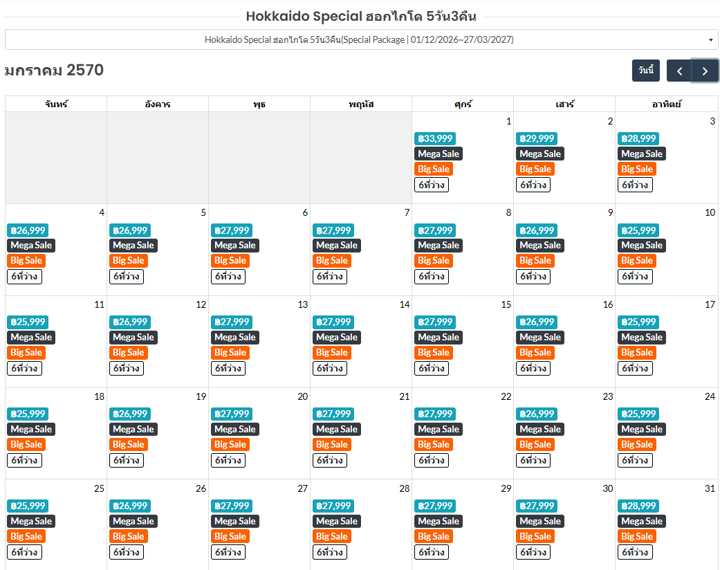The height and width of the screenshot is (570, 720).
Task: Select the ฿26,999 price on January 5
Action: click(130, 231)
